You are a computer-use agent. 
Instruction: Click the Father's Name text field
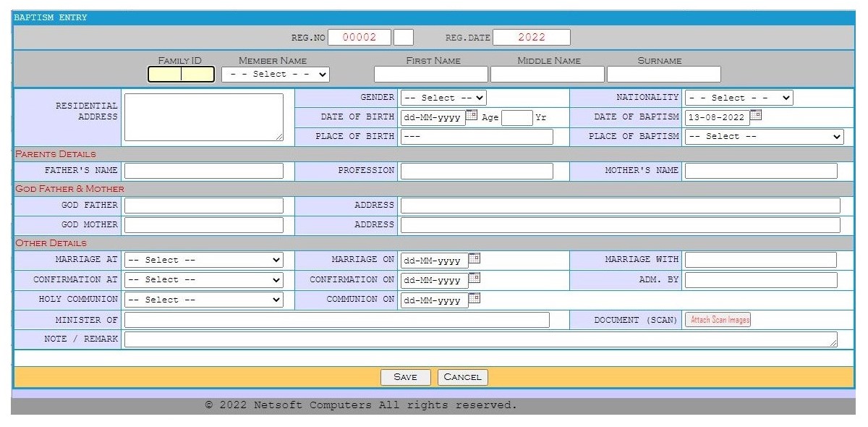click(203, 171)
